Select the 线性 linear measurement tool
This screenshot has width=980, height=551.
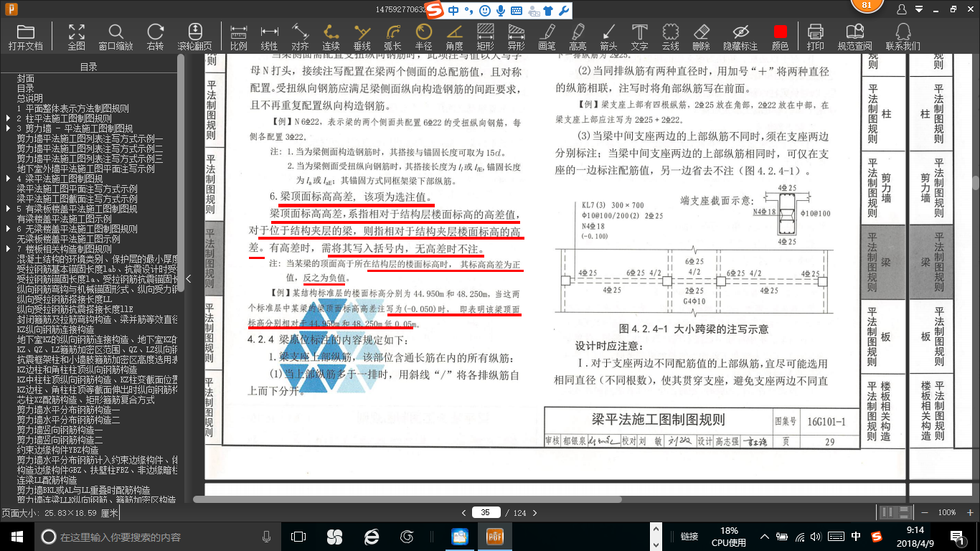point(269,37)
